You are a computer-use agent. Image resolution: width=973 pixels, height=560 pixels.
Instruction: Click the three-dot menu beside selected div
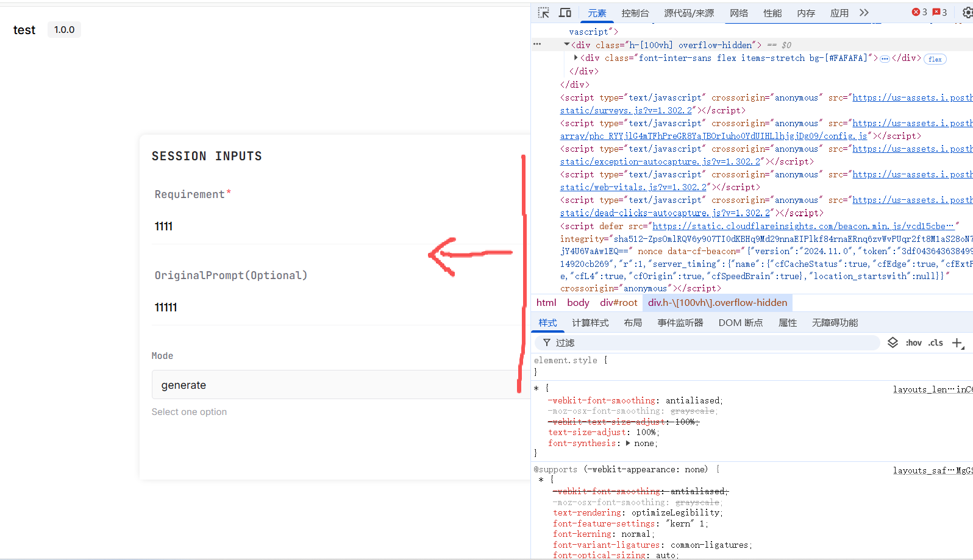(x=537, y=44)
